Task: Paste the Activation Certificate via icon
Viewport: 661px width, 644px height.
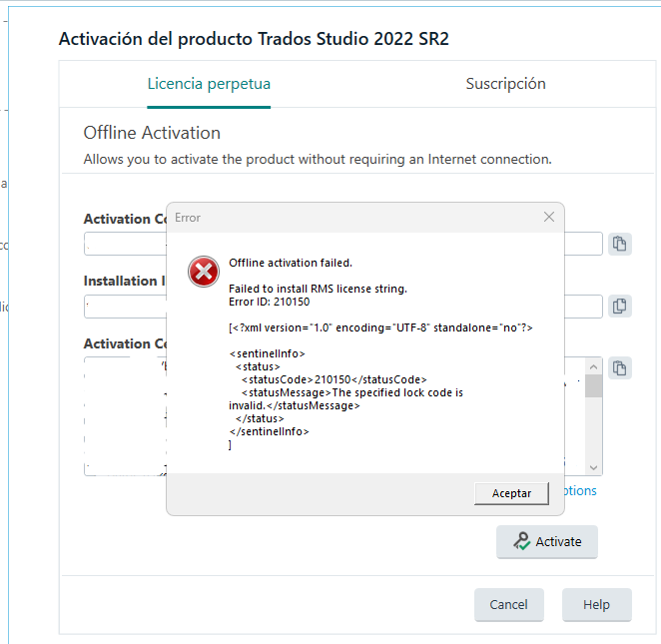Action: [620, 368]
